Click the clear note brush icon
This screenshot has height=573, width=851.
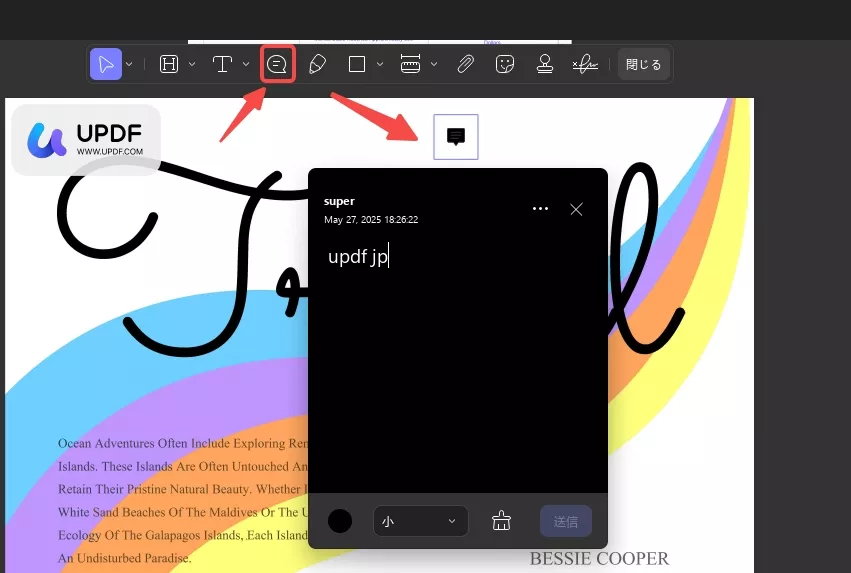point(501,521)
